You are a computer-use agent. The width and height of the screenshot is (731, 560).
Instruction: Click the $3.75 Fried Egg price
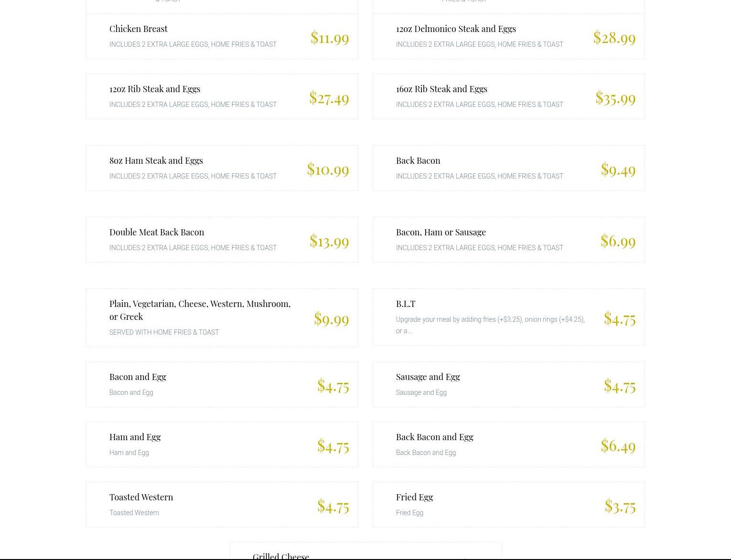click(x=620, y=506)
